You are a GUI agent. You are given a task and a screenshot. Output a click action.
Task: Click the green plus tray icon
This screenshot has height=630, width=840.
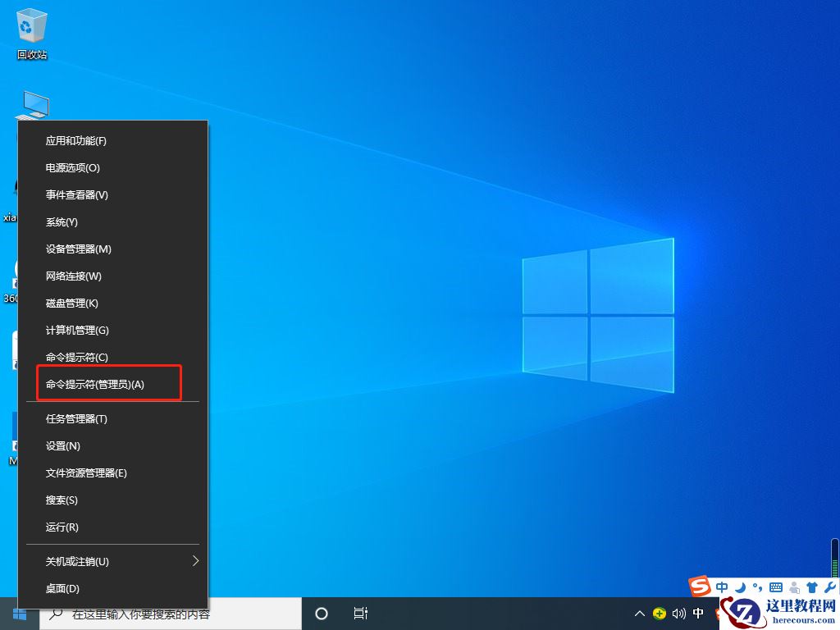658,613
